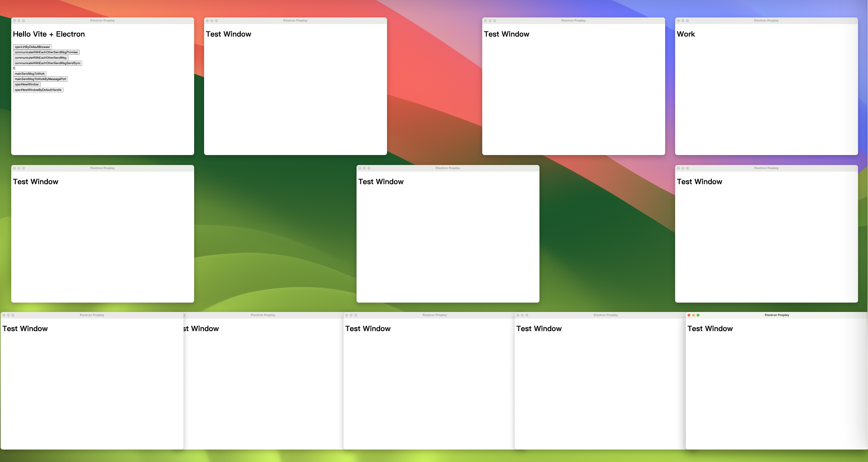
Task: Click the openUrlByDefaultBrowser button
Action: [32, 47]
